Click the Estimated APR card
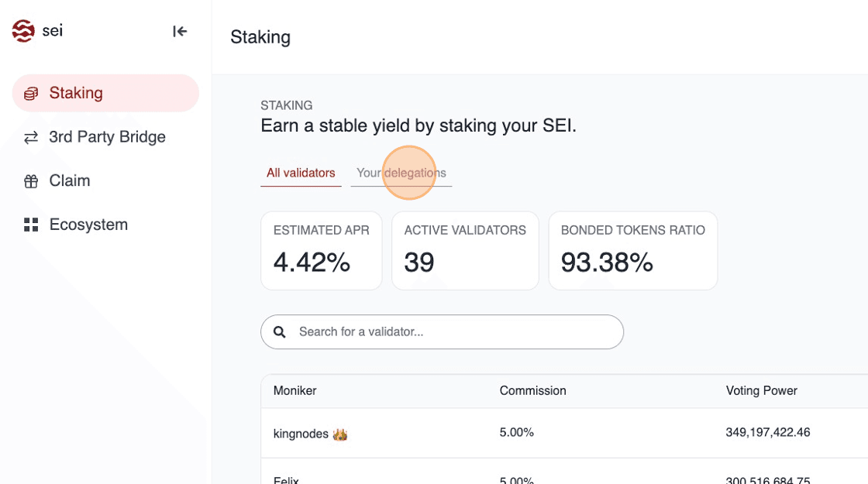This screenshot has width=868, height=484. pos(321,251)
